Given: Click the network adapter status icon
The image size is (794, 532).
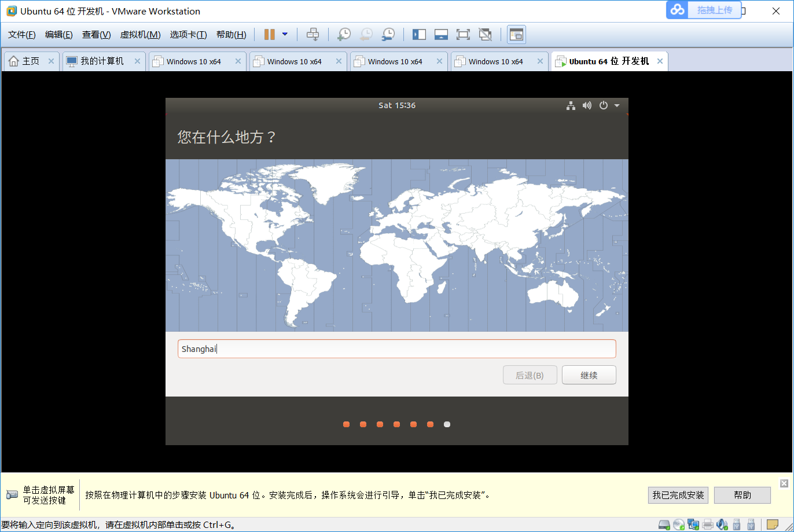Looking at the screenshot, I should 693,525.
